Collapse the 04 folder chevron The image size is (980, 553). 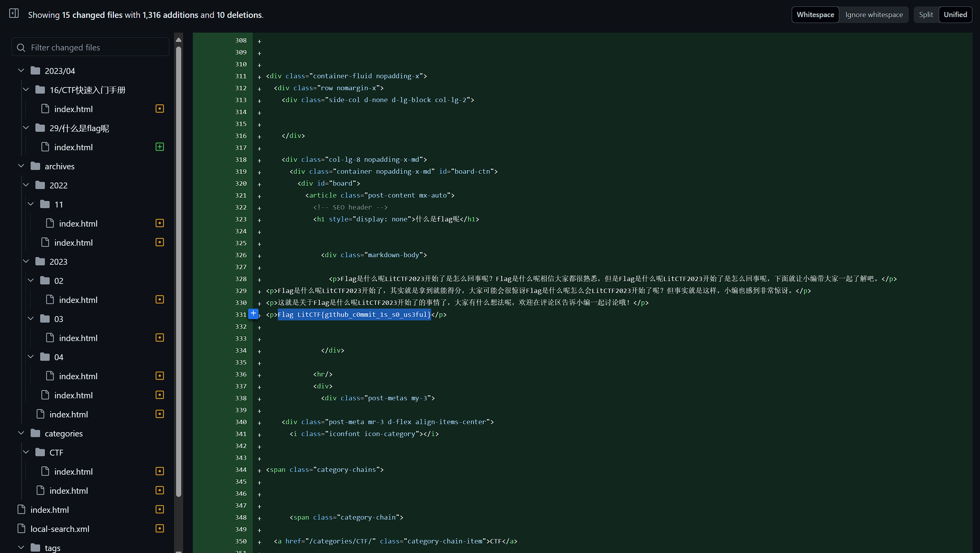click(31, 357)
